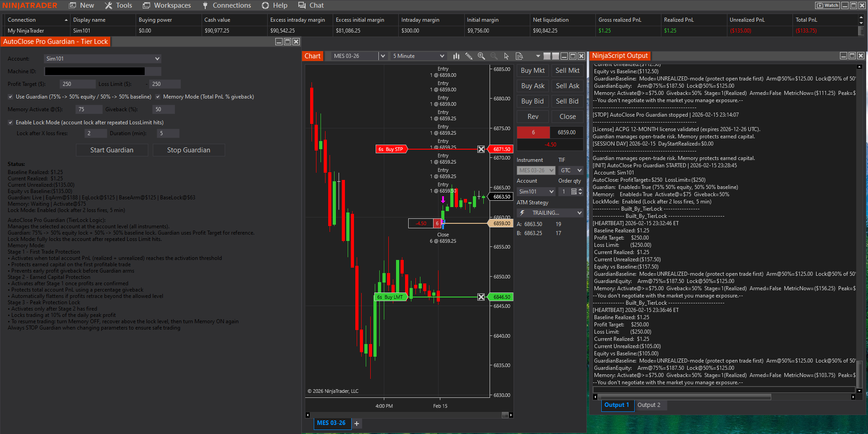This screenshot has width=868, height=434.
Task: Cancel the Buy STP order with its X icon
Action: click(x=481, y=149)
